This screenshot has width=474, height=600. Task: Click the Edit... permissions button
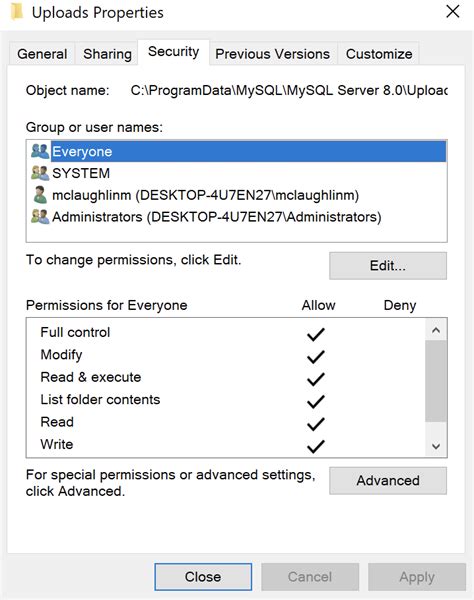388,266
